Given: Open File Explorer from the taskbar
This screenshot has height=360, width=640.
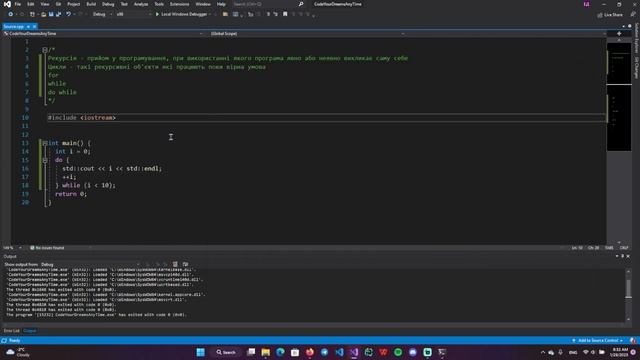Looking at the screenshot, I should point(266,352).
